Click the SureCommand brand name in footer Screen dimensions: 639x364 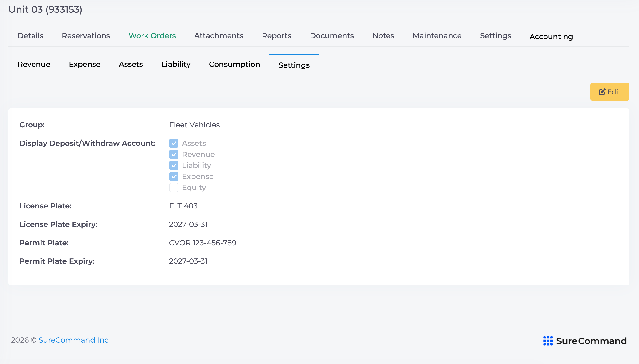tap(591, 341)
